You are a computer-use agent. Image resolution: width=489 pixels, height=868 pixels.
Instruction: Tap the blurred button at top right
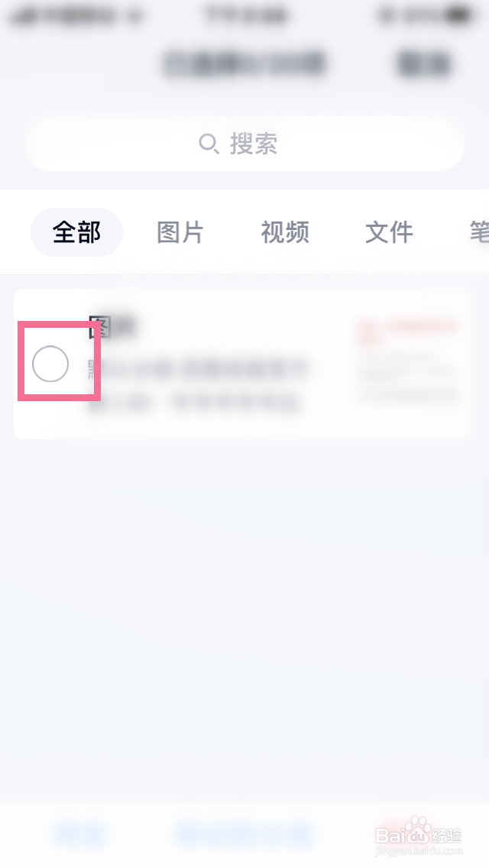[424, 63]
